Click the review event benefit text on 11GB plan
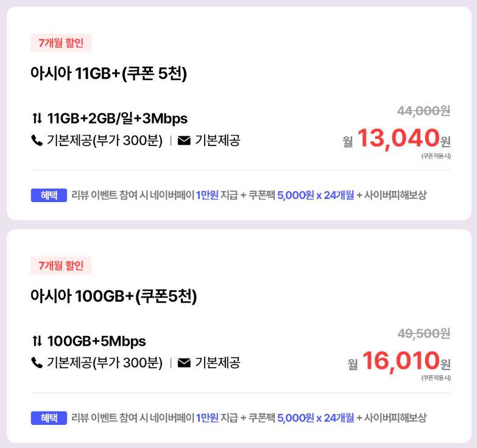Screen dimensions: 477x448 click(133, 195)
